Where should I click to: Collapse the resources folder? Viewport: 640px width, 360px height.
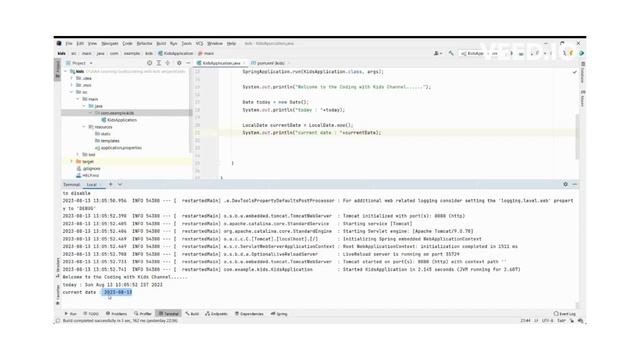coord(84,127)
